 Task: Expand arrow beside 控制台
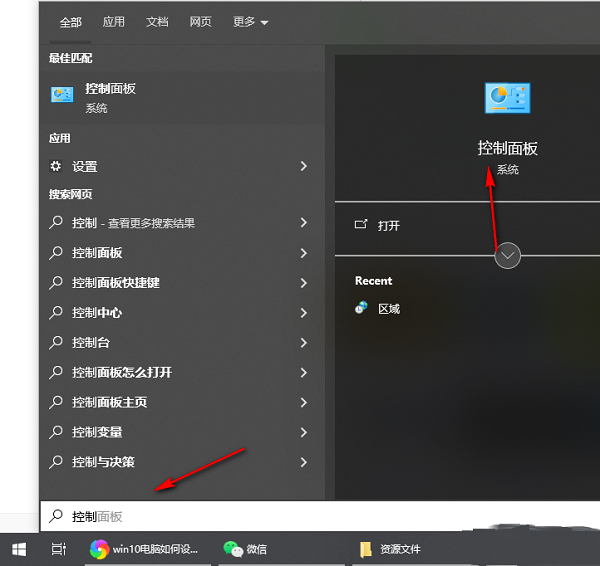tap(304, 343)
